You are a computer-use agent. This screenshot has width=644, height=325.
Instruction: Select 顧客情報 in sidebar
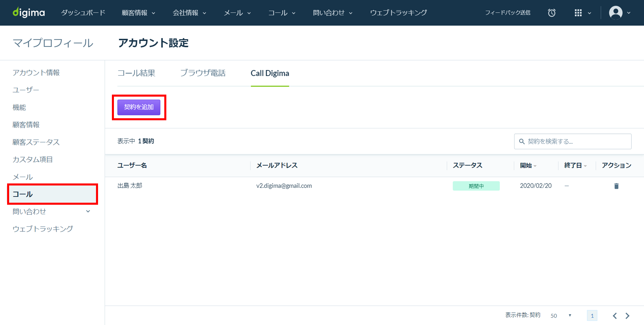point(26,125)
